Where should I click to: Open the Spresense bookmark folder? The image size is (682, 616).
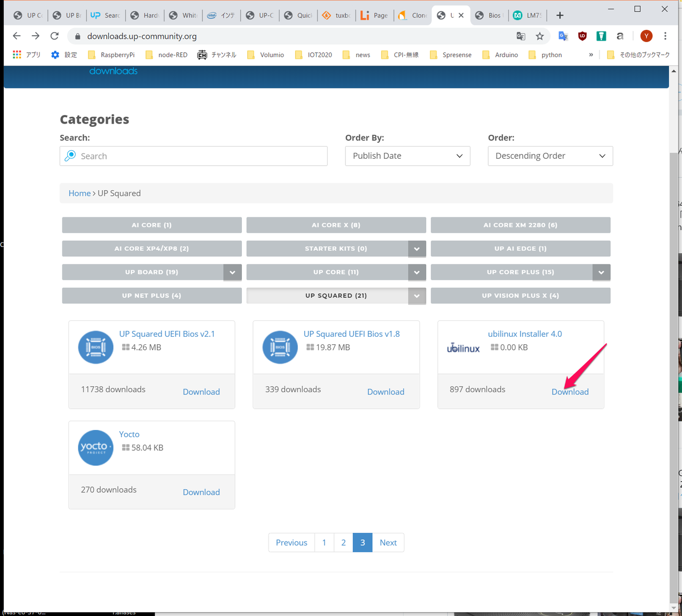pyautogui.click(x=451, y=54)
